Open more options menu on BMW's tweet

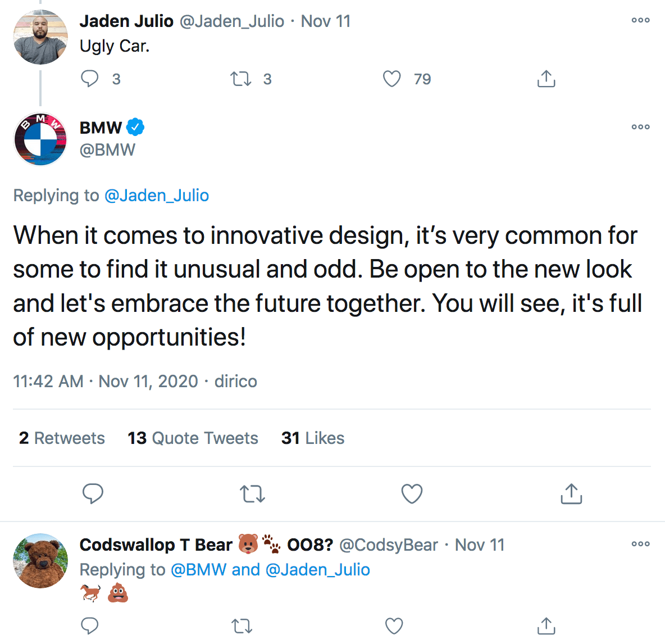click(640, 127)
